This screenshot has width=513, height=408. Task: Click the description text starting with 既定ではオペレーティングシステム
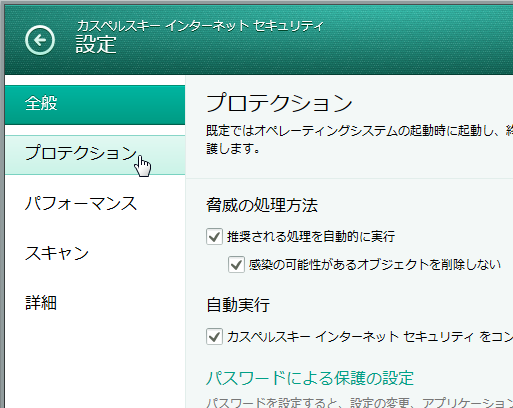point(359,139)
